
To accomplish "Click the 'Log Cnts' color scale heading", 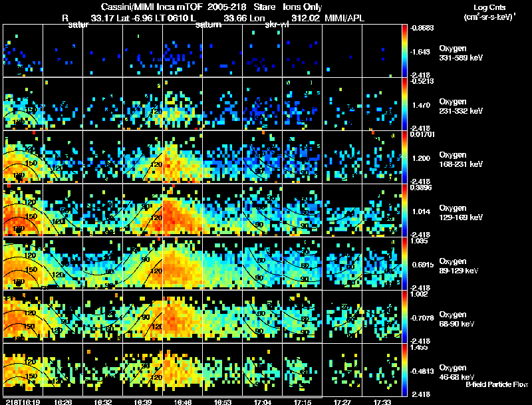I will click(x=489, y=7).
